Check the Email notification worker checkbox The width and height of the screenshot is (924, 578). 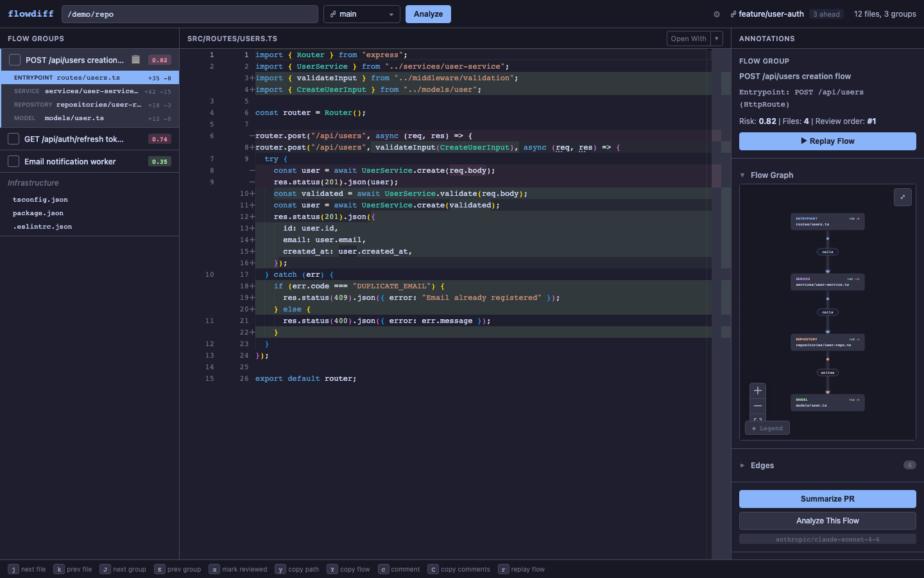[13, 162]
